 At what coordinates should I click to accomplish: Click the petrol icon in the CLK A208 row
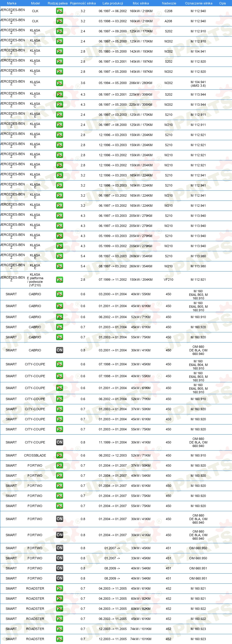point(59,21)
